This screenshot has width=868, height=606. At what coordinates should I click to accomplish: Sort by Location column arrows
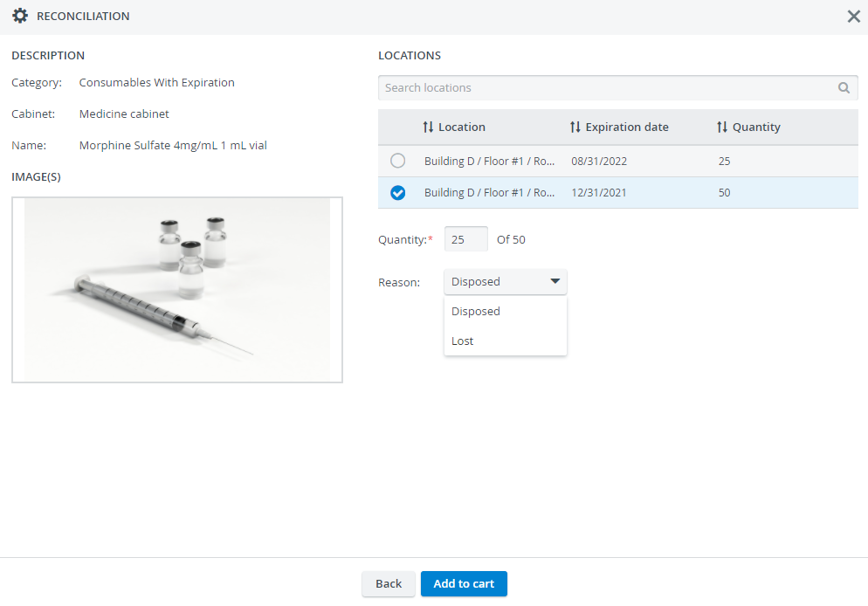[x=428, y=127]
